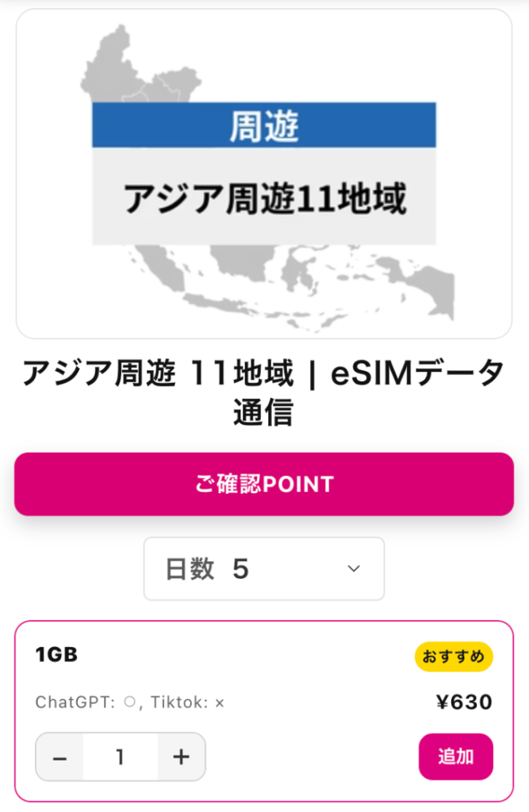Click the 日数 label text

pos(190,569)
